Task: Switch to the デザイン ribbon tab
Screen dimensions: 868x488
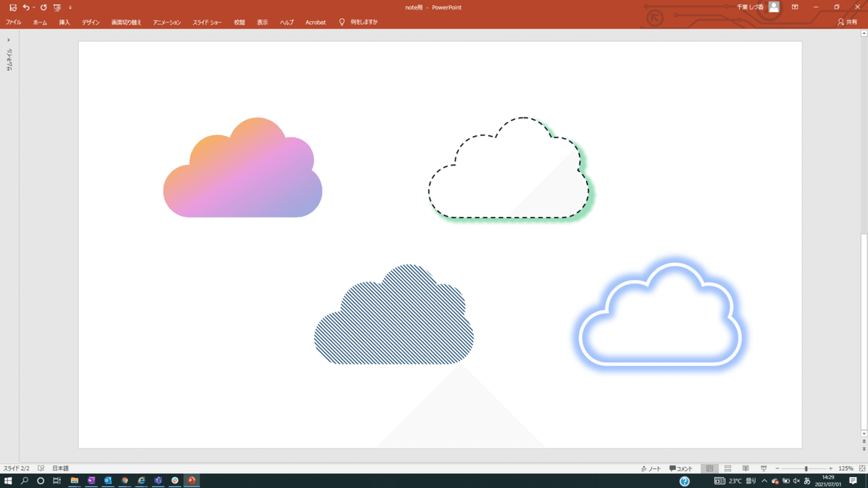Action: (91, 22)
